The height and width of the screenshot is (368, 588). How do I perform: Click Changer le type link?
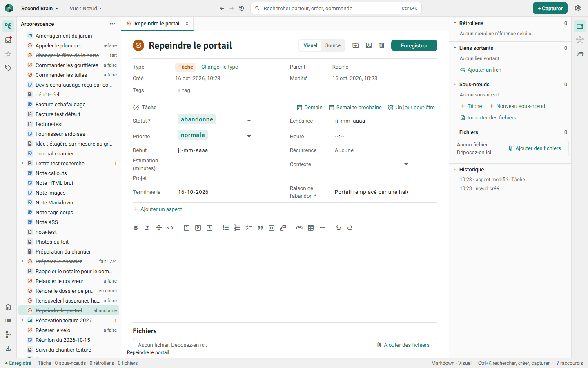point(220,67)
